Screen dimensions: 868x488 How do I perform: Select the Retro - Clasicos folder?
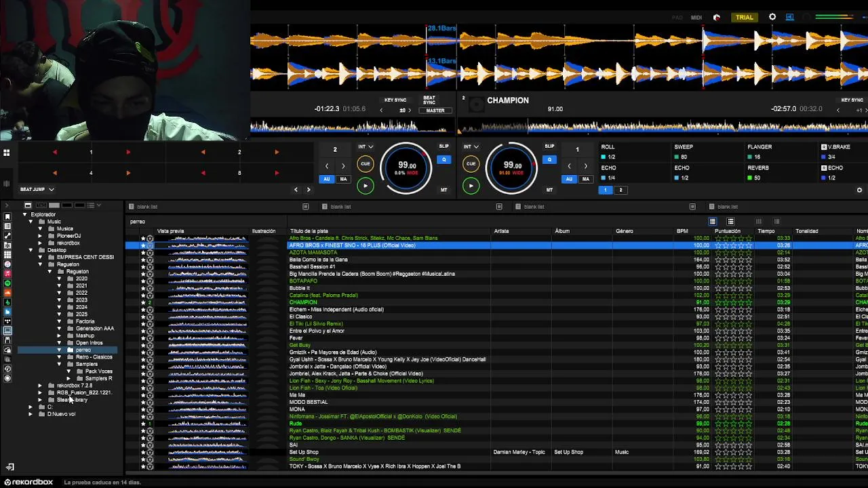pos(94,357)
